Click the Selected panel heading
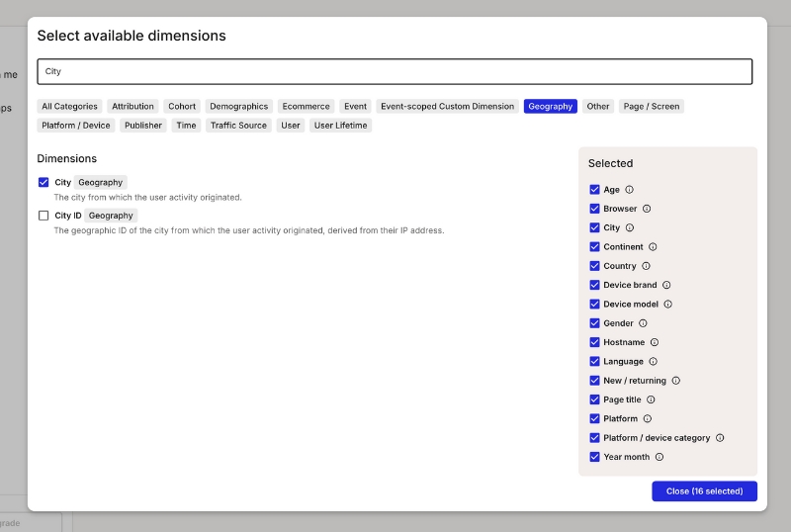Image resolution: width=791 pixels, height=532 pixels. (610, 163)
